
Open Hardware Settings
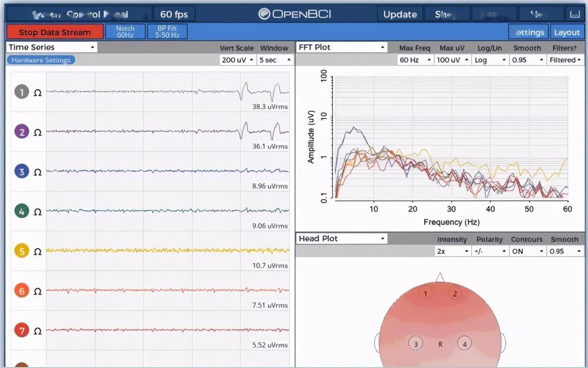point(41,60)
